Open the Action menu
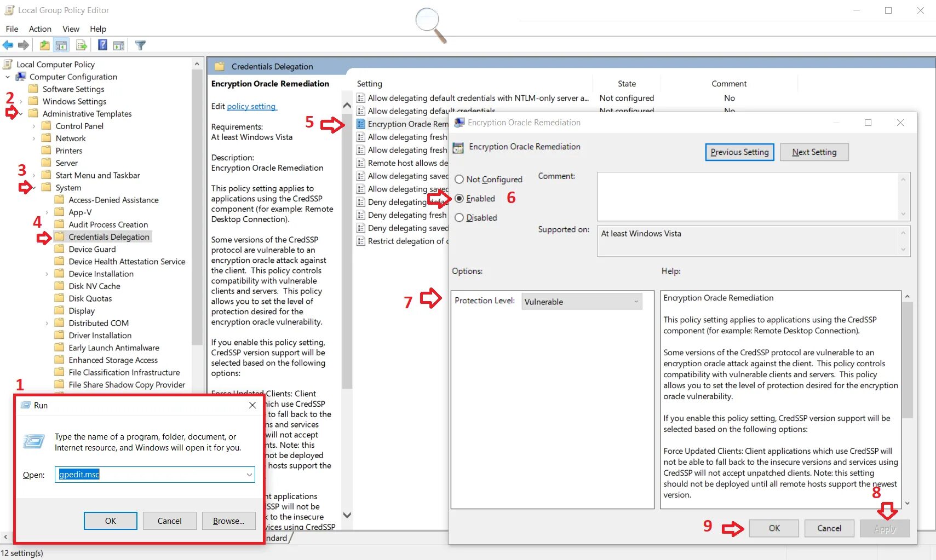The image size is (936, 560). (x=40, y=29)
